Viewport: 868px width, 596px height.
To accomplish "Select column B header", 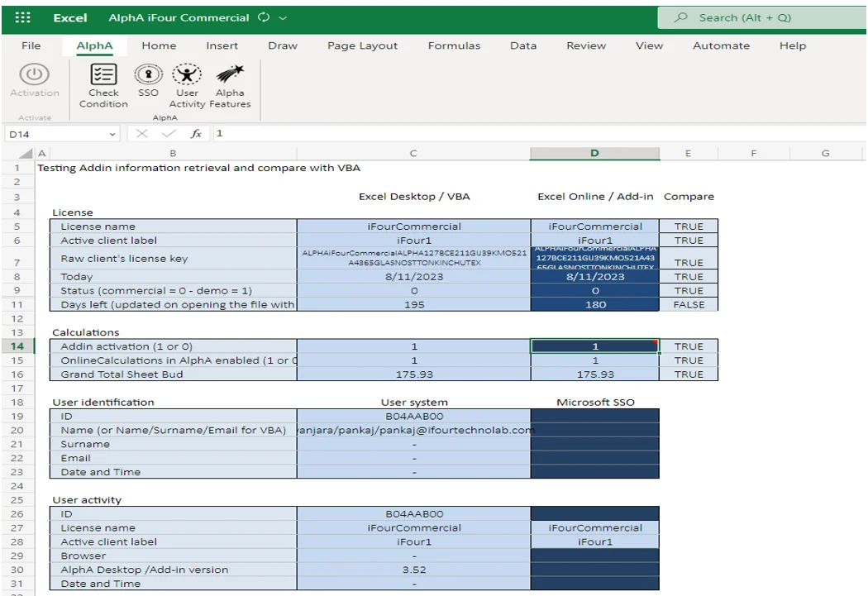I will [173, 153].
